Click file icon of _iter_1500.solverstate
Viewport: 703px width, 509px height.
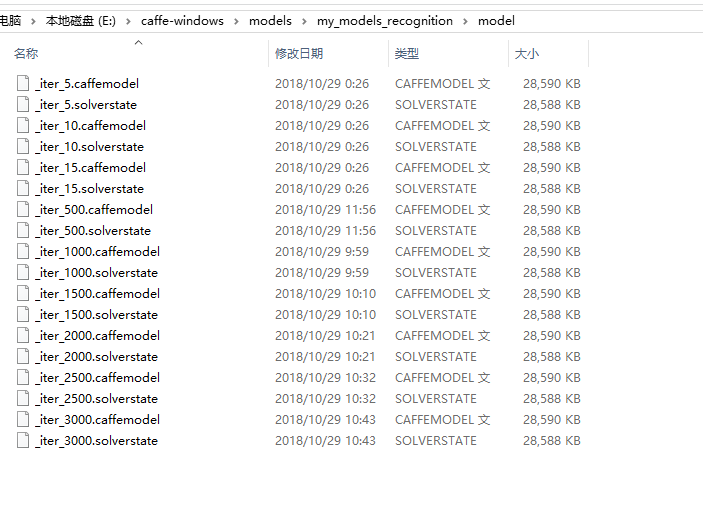coord(23,315)
